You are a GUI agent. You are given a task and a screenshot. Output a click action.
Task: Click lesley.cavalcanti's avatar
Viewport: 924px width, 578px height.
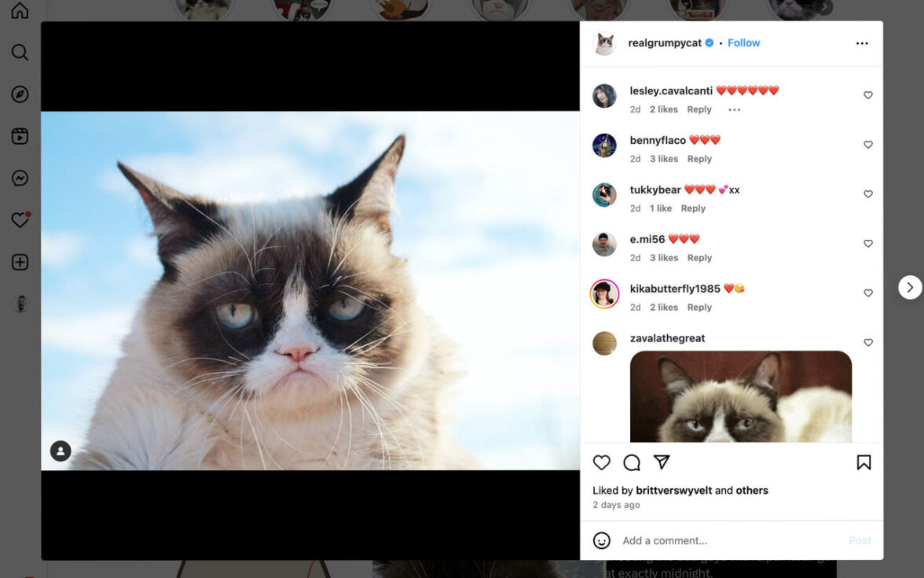(605, 96)
